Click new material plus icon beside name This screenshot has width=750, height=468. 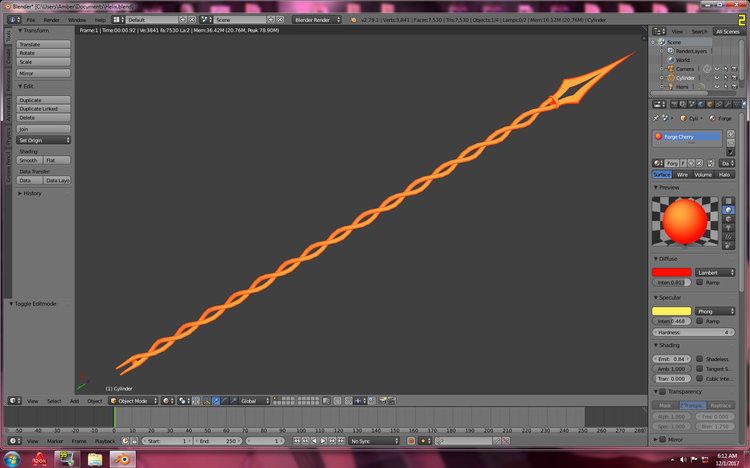[x=691, y=163]
